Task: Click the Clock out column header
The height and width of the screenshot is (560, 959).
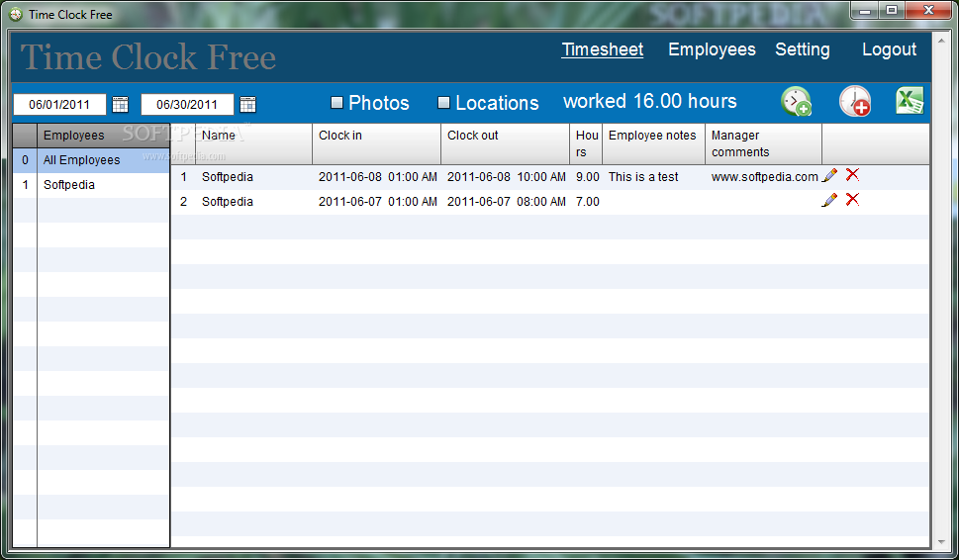Action: (505, 143)
